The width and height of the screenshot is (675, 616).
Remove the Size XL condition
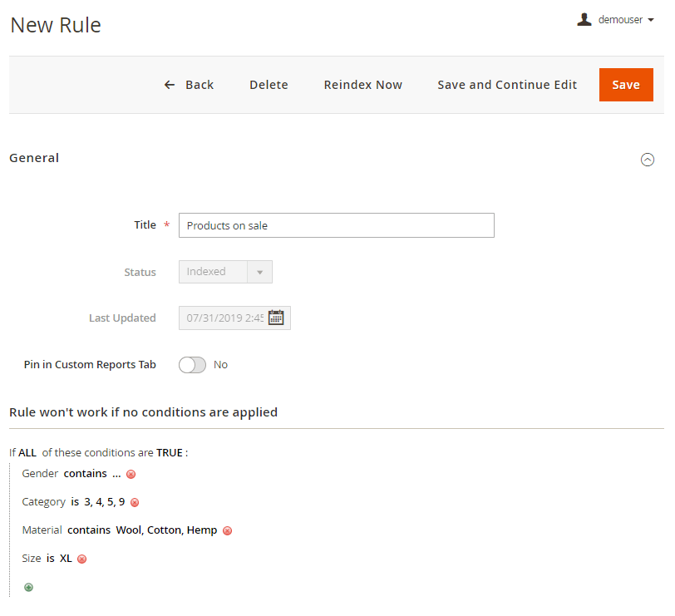[x=81, y=559]
